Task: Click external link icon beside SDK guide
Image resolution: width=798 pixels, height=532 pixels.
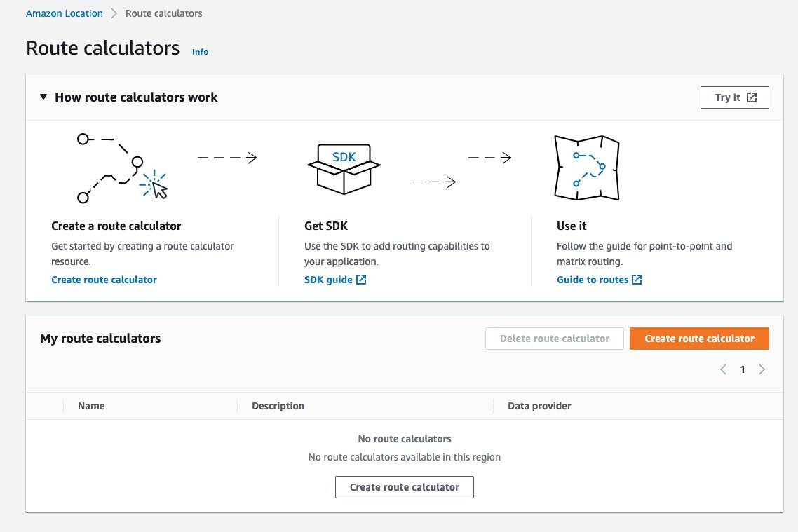Action: (361, 280)
